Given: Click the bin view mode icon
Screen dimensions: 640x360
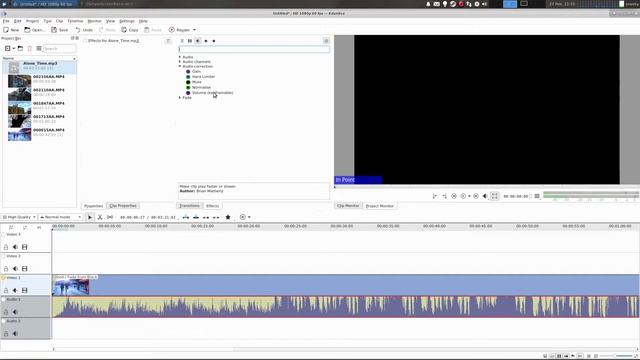Looking at the screenshot, I should click(39, 49).
